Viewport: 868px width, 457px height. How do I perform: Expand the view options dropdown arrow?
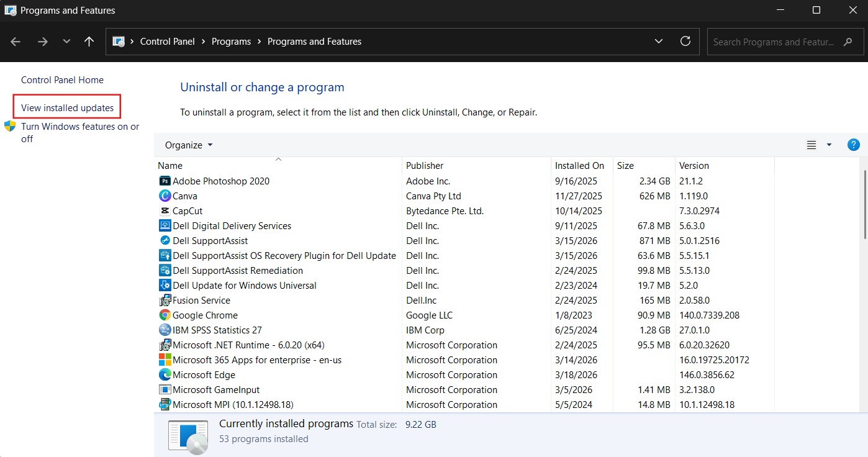pos(829,145)
